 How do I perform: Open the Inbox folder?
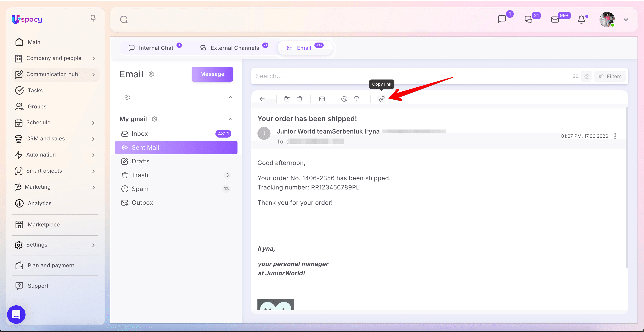176,134
